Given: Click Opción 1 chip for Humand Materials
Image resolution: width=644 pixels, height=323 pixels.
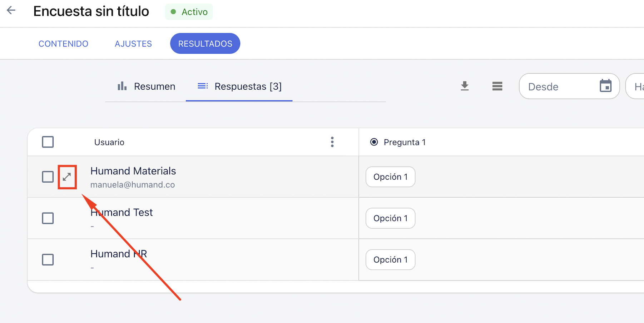Looking at the screenshot, I should pyautogui.click(x=390, y=177).
